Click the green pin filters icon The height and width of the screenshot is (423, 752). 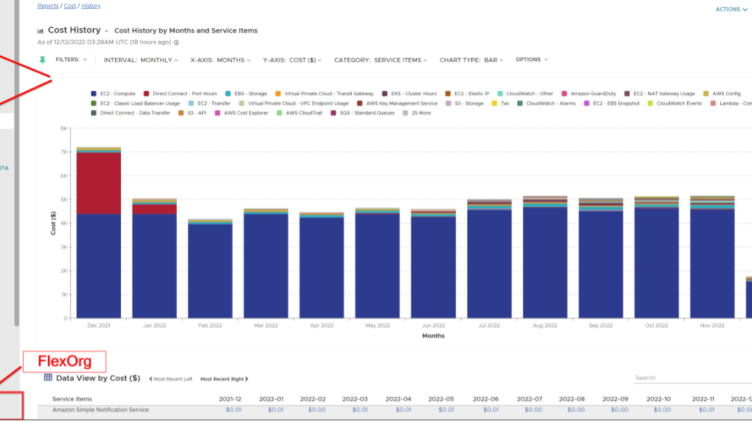point(42,60)
